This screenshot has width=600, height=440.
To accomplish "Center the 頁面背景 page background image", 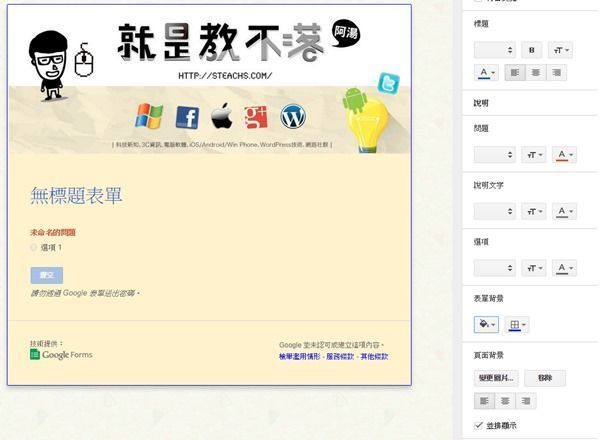I will (505, 401).
